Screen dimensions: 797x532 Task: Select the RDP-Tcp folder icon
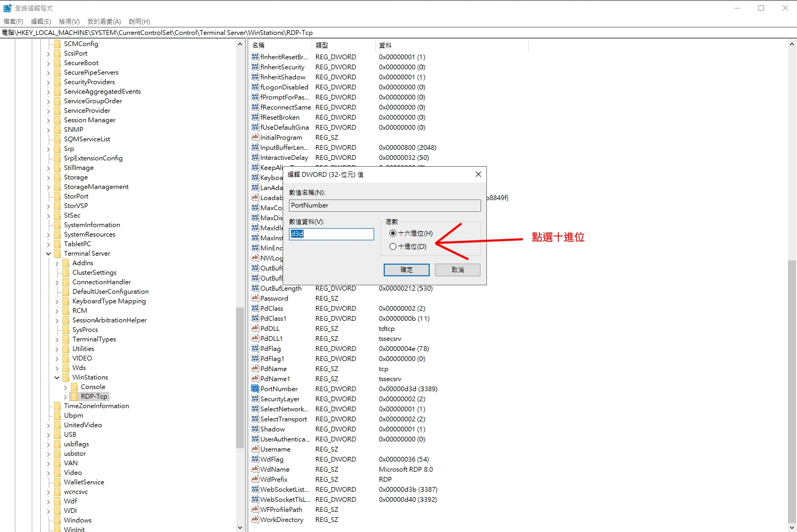74,396
